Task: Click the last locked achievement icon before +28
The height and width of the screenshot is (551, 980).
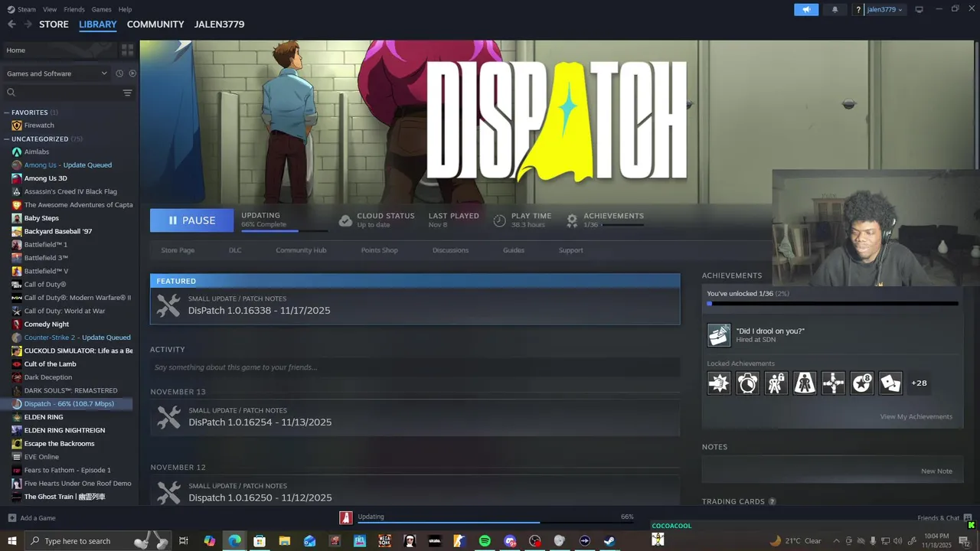Action: click(x=890, y=383)
